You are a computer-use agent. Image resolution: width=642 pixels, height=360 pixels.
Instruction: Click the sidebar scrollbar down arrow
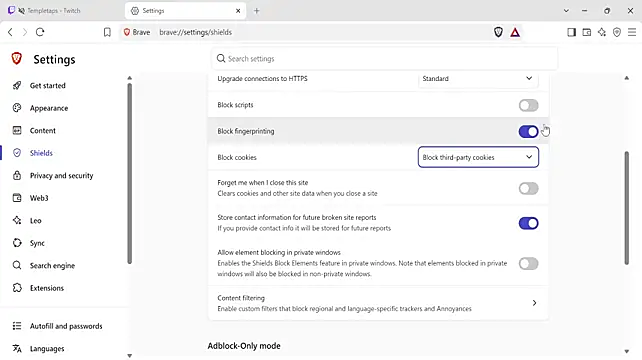(129, 355)
